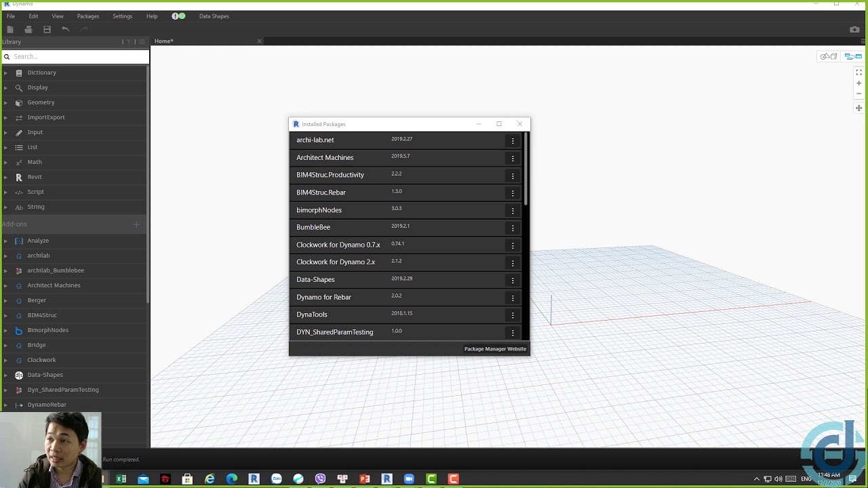
Task: Click the Undo arrow in toolbar
Action: coord(65,29)
